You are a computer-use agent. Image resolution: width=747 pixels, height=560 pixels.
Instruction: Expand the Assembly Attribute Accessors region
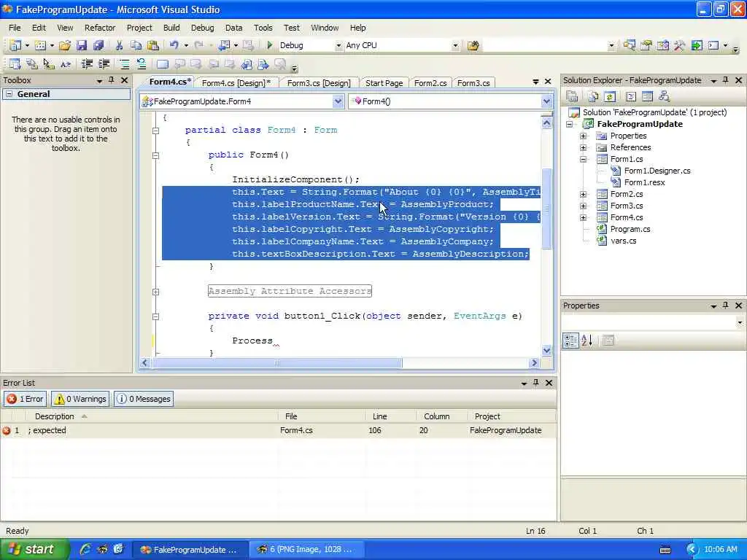tap(156, 292)
